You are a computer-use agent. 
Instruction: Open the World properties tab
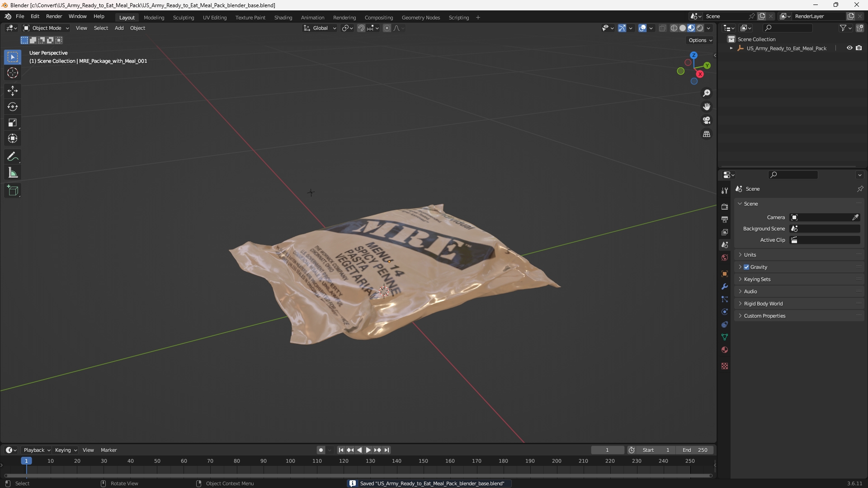pos(725,258)
